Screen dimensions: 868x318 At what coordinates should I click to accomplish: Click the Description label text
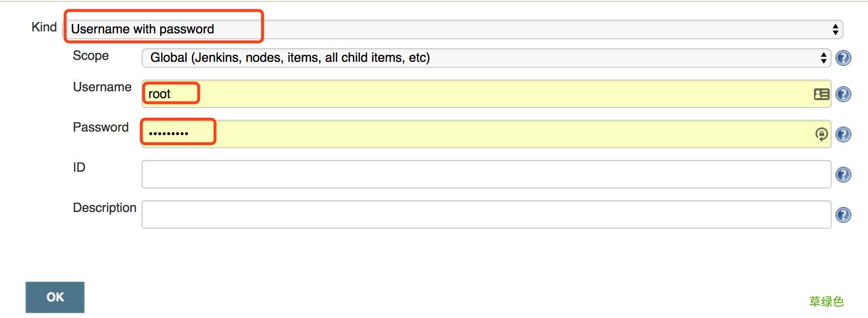tap(105, 208)
